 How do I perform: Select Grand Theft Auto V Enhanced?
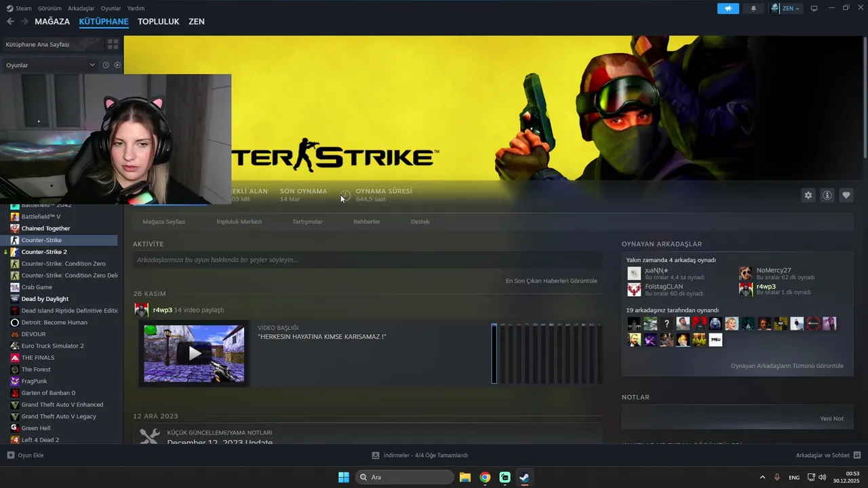click(61, 405)
